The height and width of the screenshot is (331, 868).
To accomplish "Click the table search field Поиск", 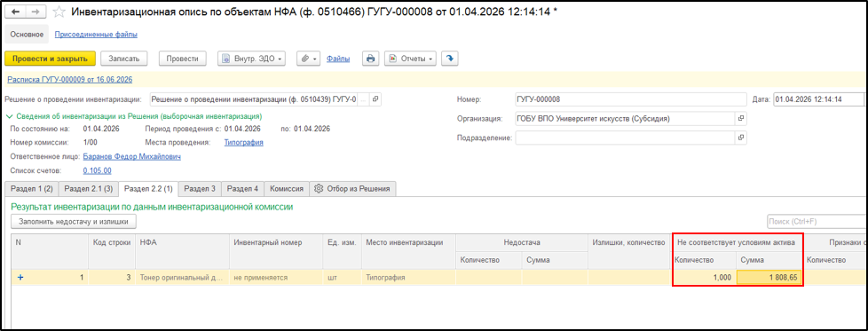I will [817, 222].
